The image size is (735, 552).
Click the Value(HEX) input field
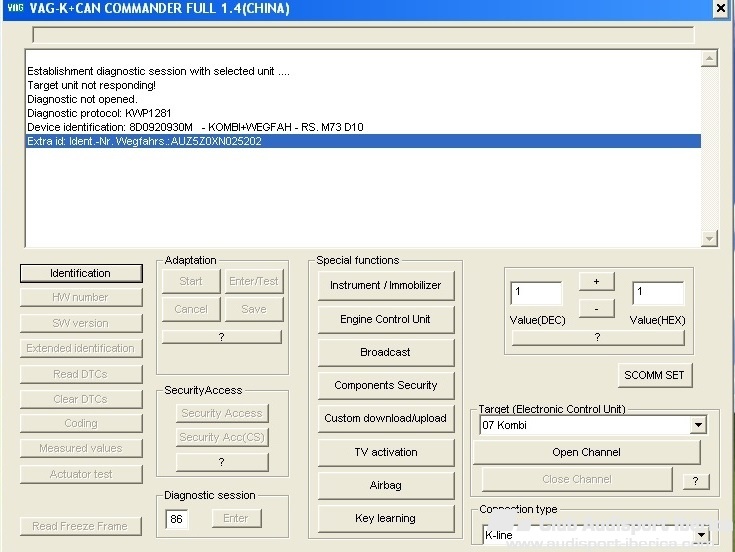658,293
